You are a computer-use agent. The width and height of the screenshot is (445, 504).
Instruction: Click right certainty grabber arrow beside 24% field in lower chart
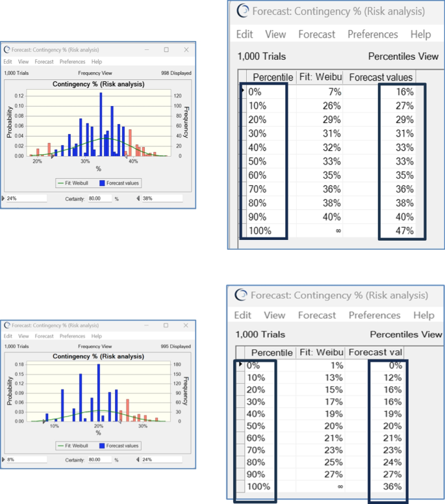[138, 460]
